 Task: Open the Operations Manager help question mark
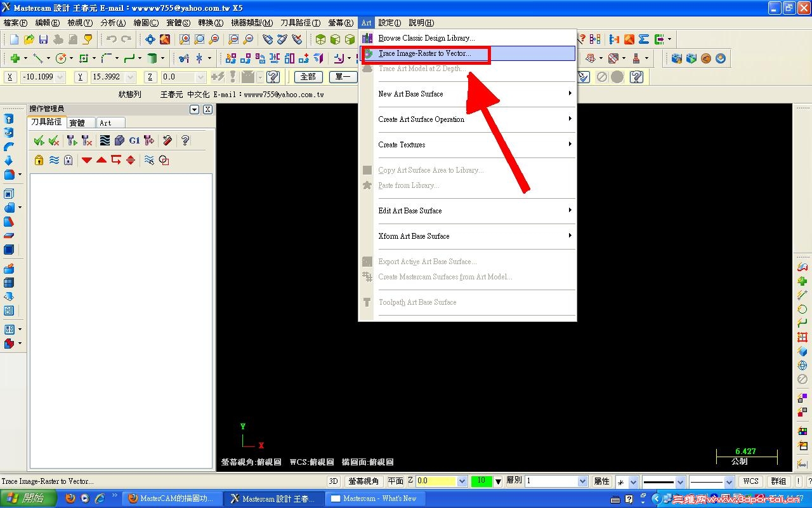click(x=185, y=140)
